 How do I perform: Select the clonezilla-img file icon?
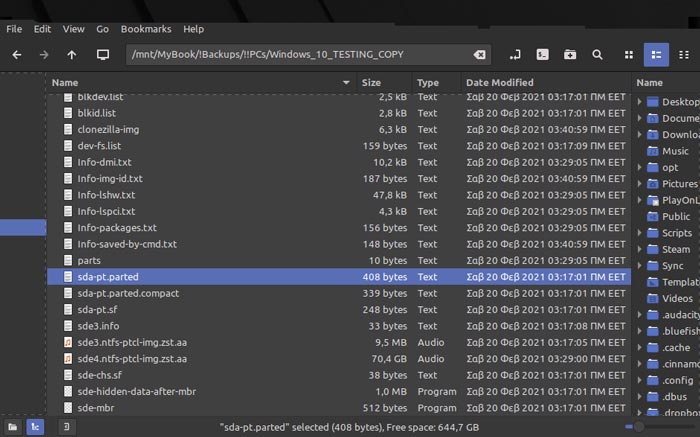[68, 129]
